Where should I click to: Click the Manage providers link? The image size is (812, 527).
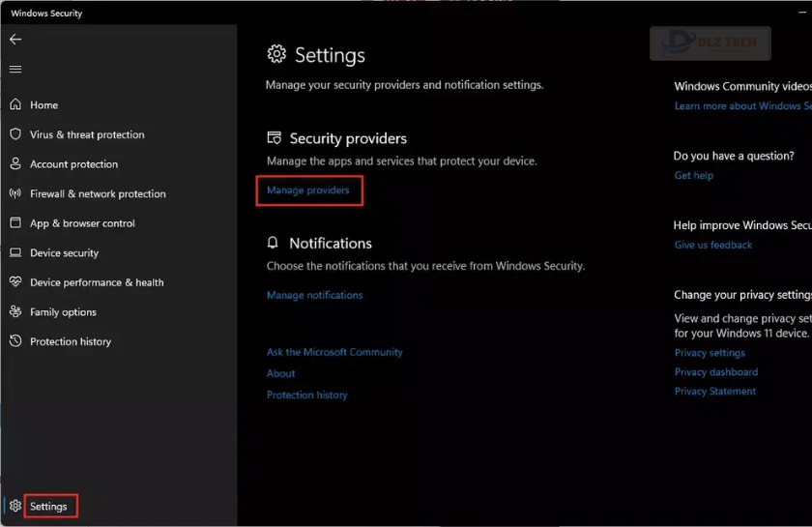[x=308, y=190]
